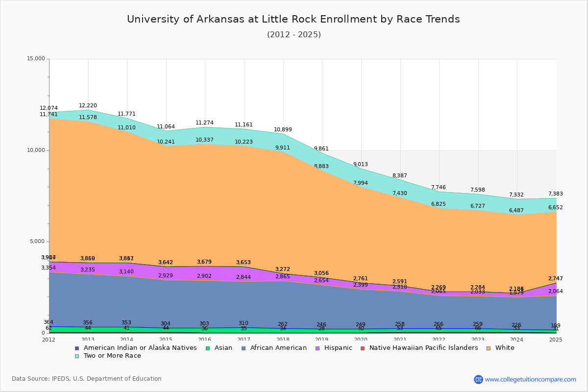Click the 2,654 African American value label

(321, 281)
